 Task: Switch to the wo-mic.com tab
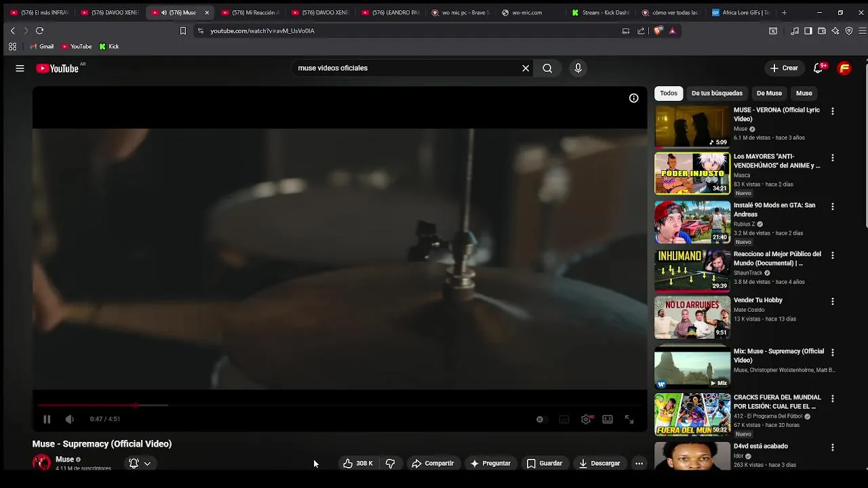coord(529,12)
